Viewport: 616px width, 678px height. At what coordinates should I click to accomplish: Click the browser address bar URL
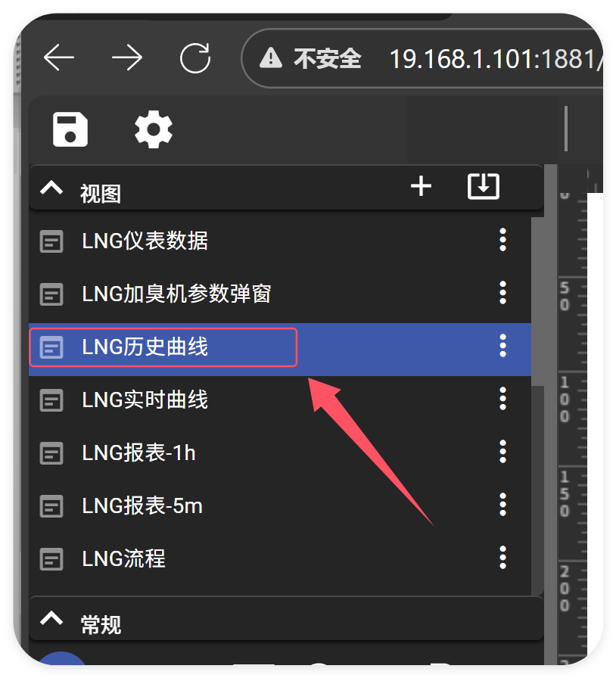coord(496,58)
